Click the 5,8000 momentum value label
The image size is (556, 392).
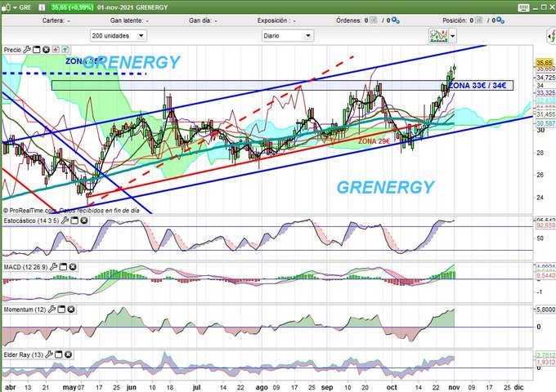tap(545, 310)
